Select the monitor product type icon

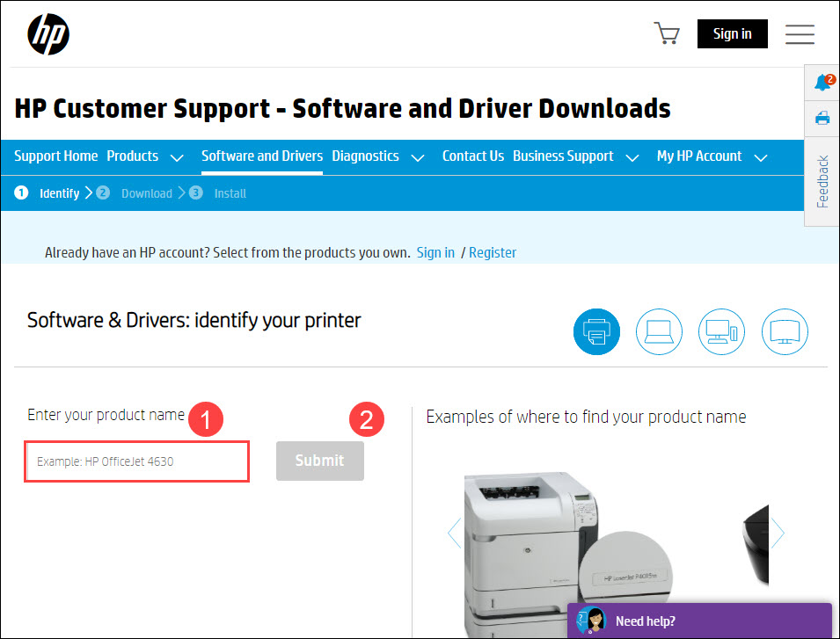tap(785, 331)
